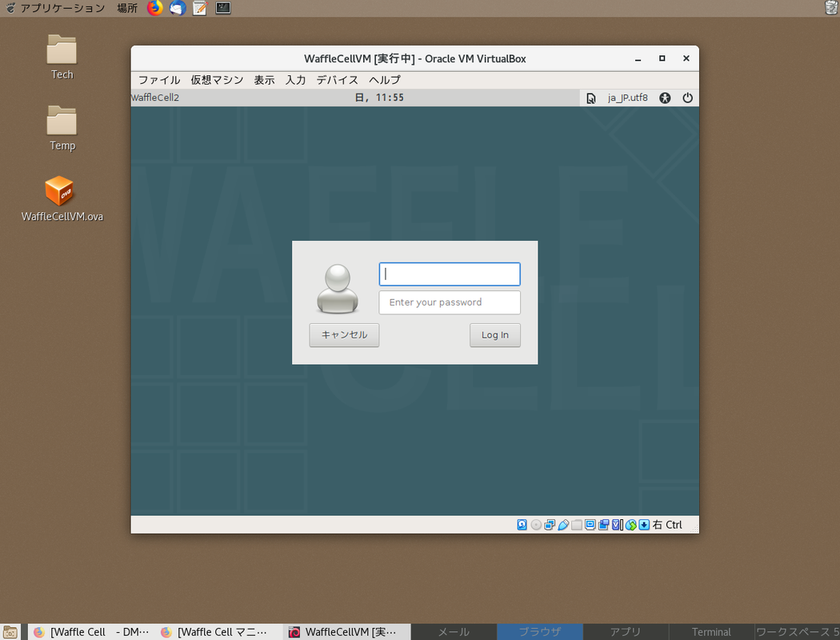Click the user avatar in the login dialog
The image size is (840, 640).
[x=338, y=288]
